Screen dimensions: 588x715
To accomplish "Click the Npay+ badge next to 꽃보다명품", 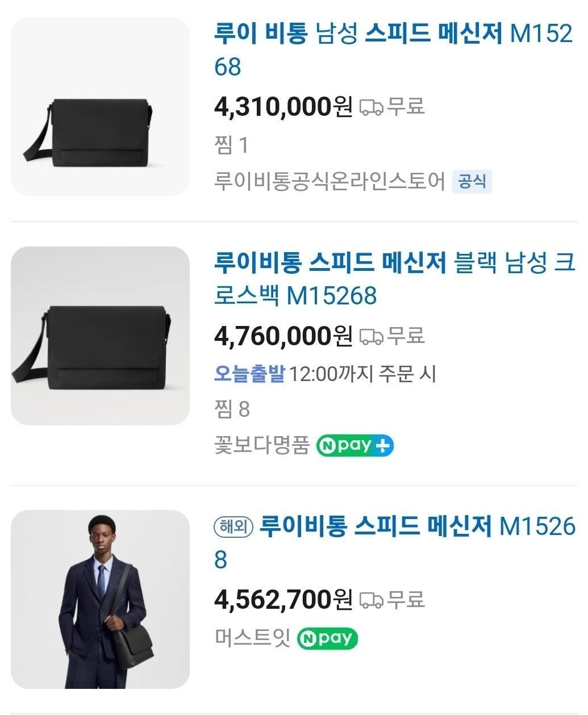I will [x=355, y=446].
